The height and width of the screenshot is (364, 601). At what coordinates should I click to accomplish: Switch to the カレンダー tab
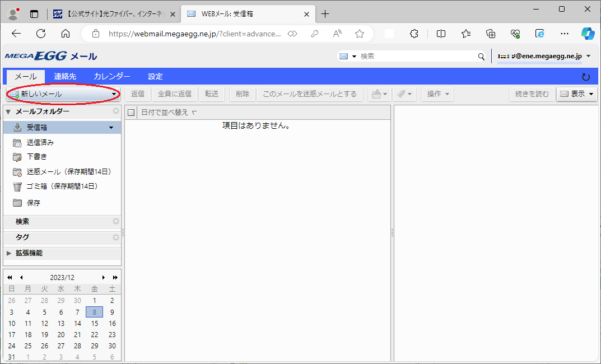click(112, 76)
